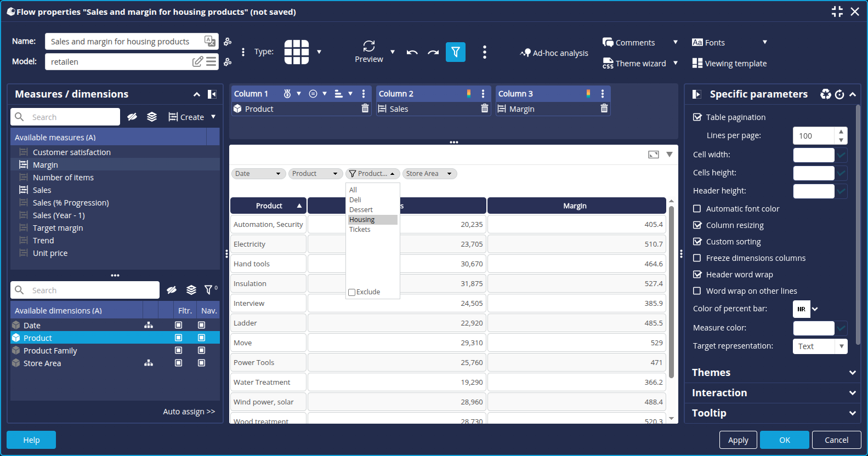Open the Color of percent bar swatch

tap(801, 309)
